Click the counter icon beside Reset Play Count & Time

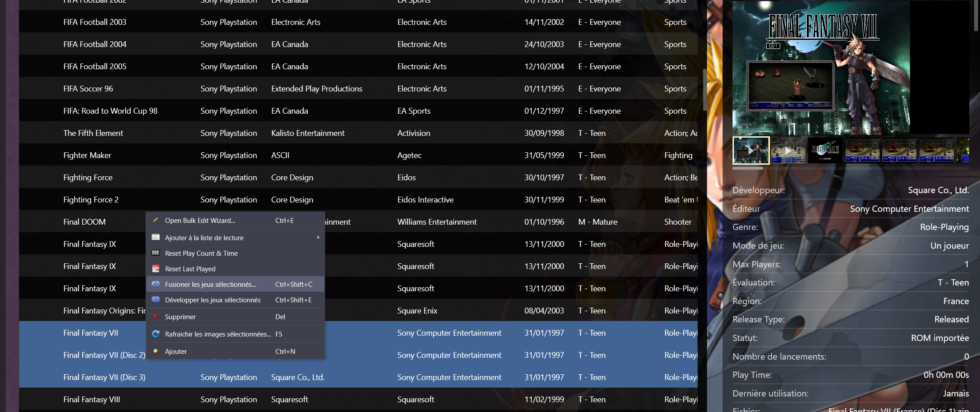155,253
